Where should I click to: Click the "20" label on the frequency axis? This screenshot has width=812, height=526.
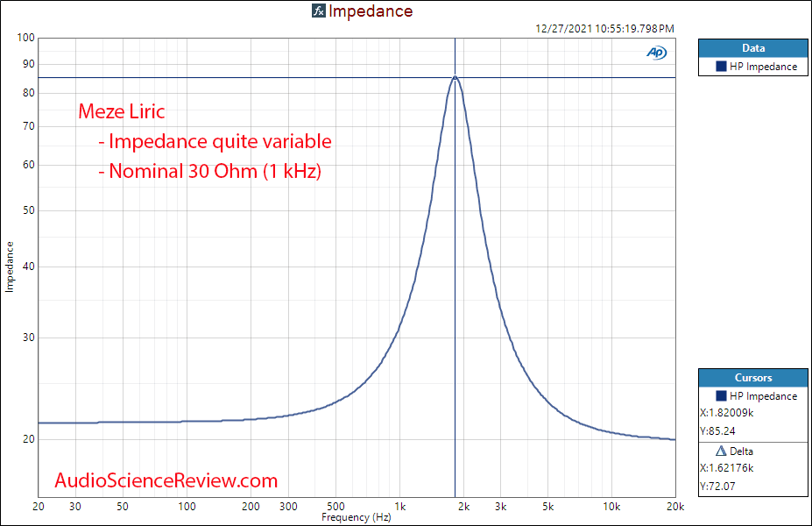(x=39, y=507)
